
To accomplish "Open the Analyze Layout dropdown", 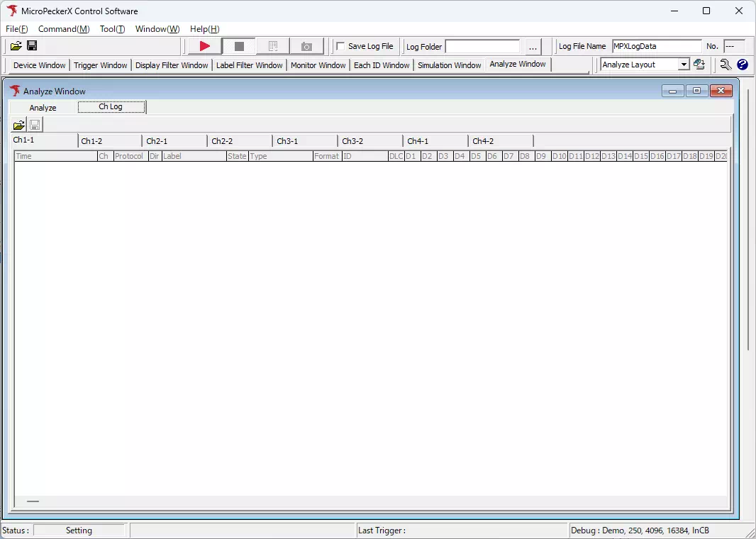I will click(x=683, y=65).
